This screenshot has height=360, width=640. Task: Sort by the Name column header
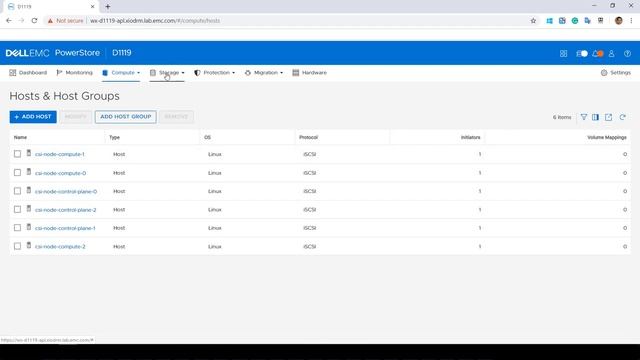(x=20, y=138)
